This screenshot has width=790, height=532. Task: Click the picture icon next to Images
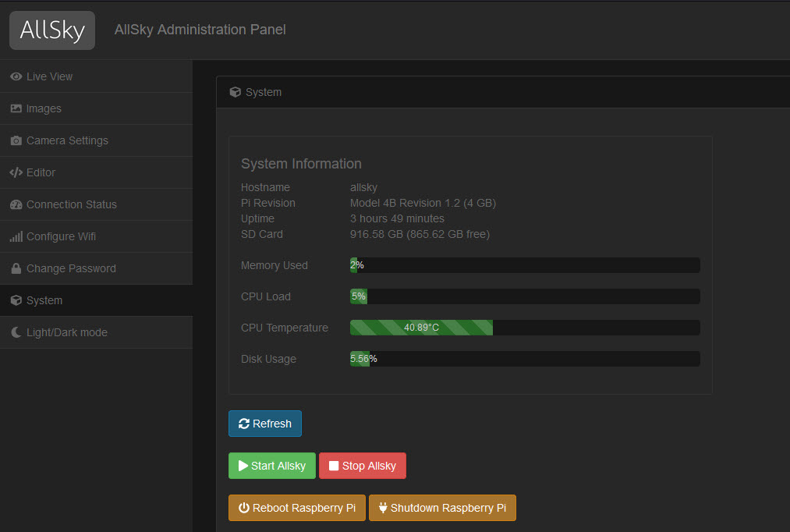[16, 108]
